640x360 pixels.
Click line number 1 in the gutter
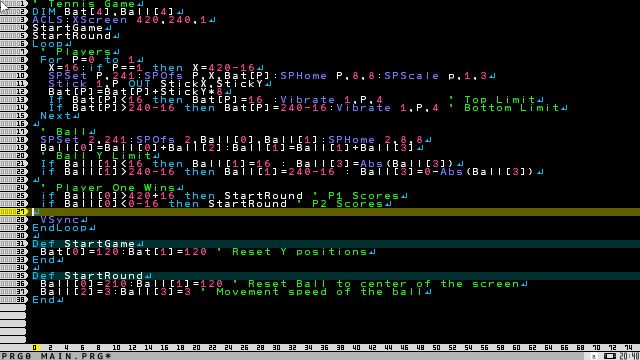coord(14,4)
